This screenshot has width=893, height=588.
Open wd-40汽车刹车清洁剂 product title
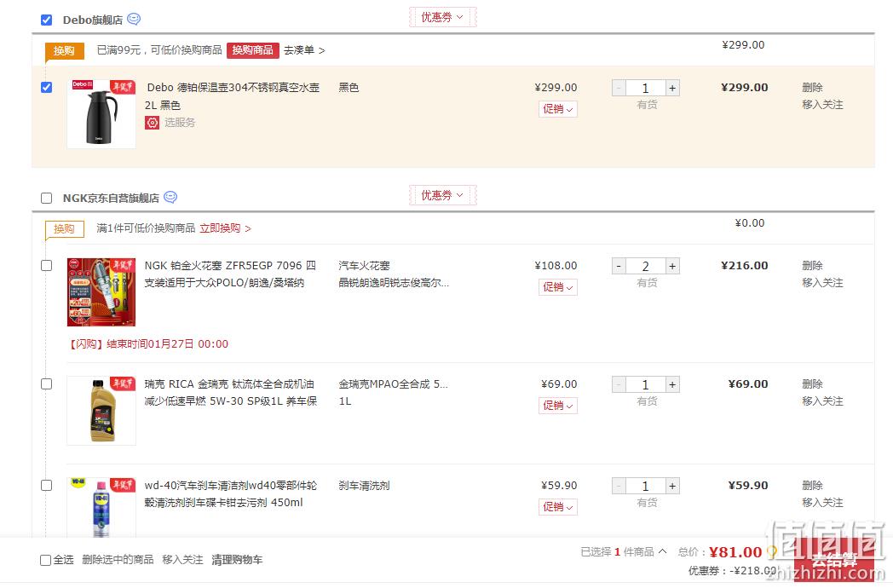point(231,494)
